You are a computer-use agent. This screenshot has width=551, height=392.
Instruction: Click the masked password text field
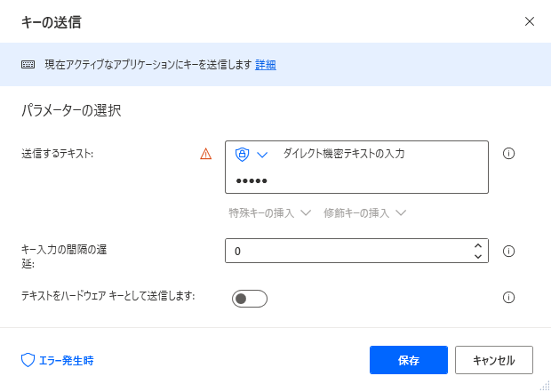tap(356, 180)
